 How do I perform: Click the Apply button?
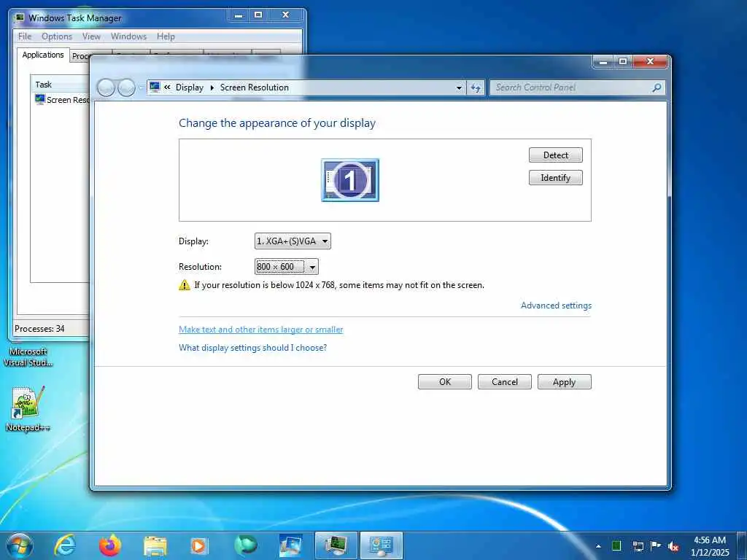tap(564, 382)
